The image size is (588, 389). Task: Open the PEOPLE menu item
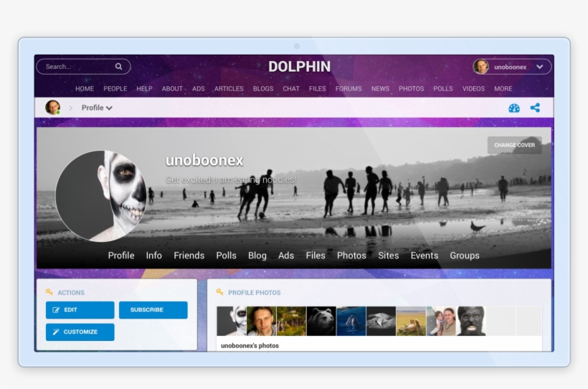point(115,88)
